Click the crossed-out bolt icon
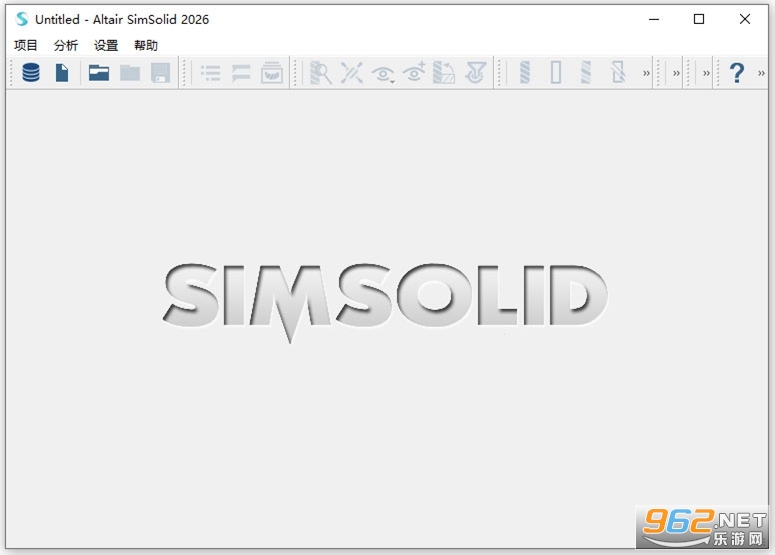Image resolution: width=775 pixels, height=555 pixels. coord(617,73)
